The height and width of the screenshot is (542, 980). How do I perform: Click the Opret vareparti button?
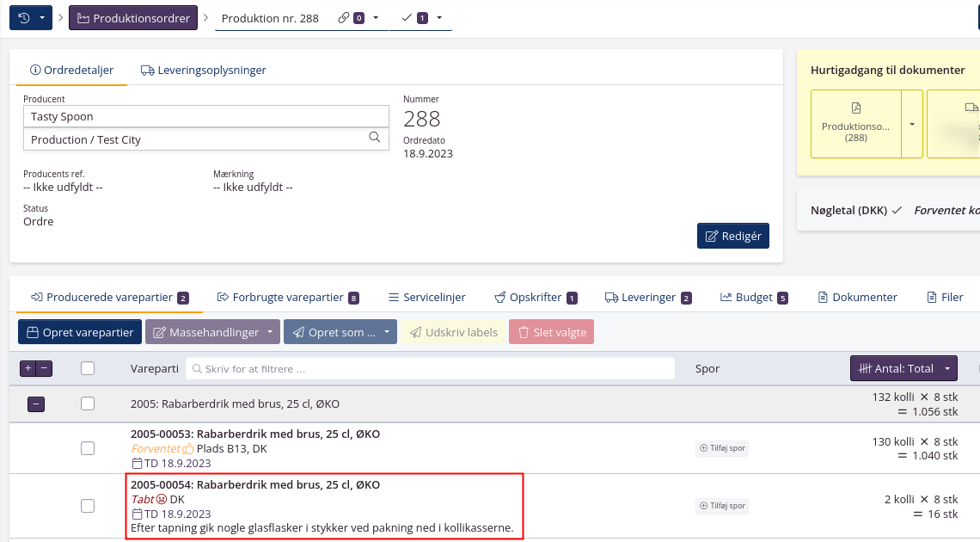click(79, 331)
